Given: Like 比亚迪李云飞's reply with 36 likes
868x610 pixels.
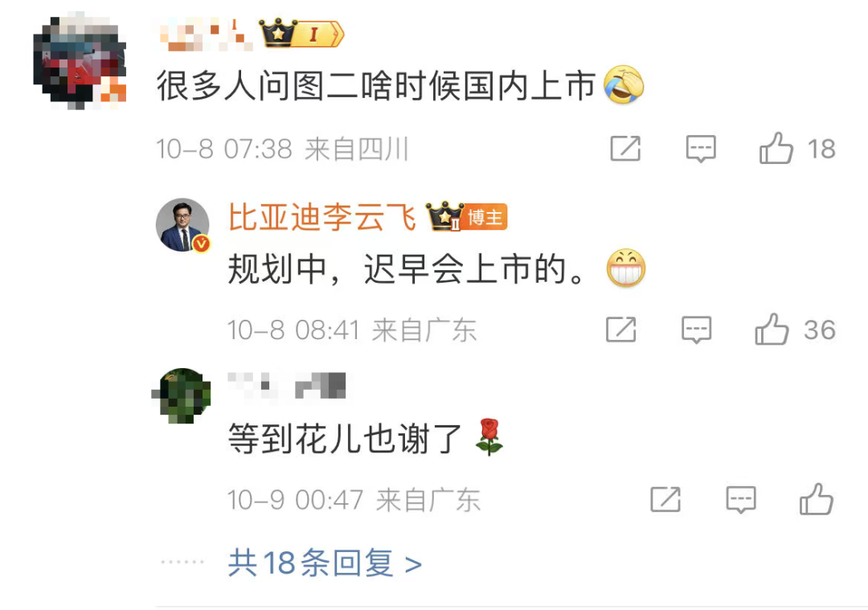Looking at the screenshot, I should (x=772, y=330).
